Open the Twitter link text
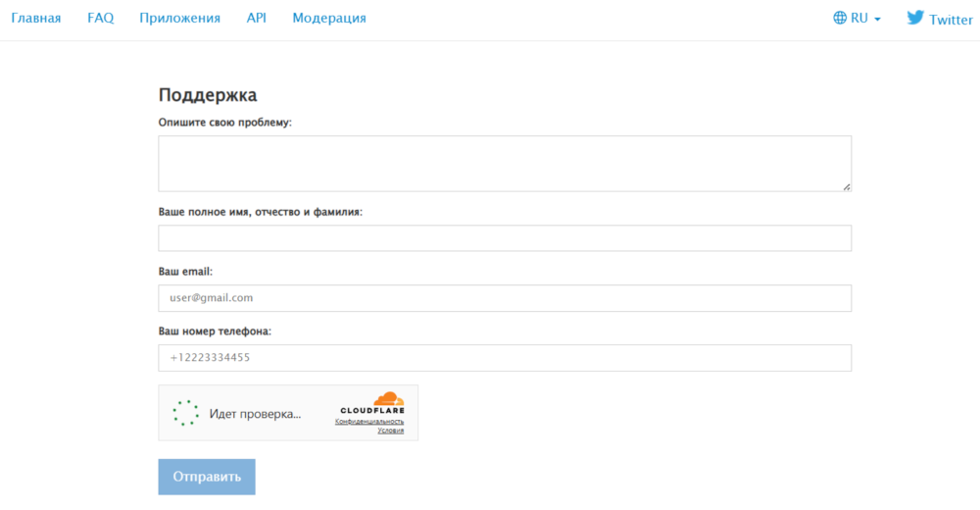 [x=951, y=20]
